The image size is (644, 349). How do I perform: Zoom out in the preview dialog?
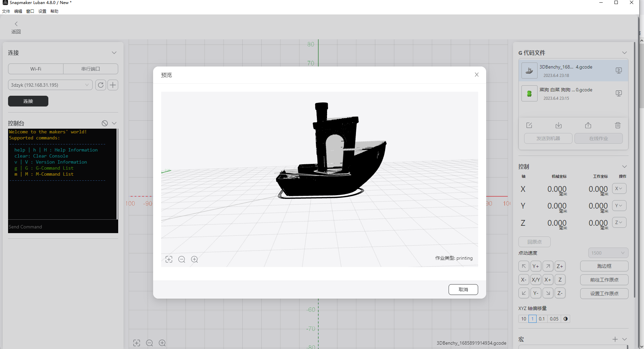182,259
